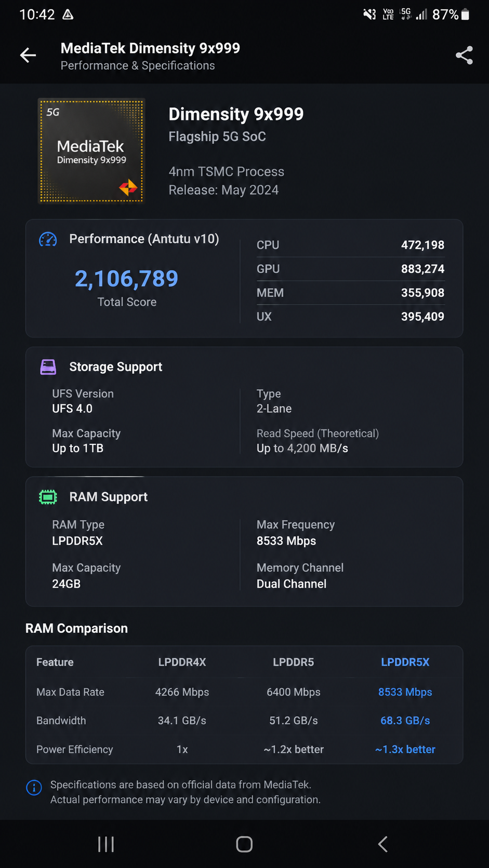This screenshot has height=868, width=489.
Task: Tap the 68.3 GB/s bandwidth value
Action: [x=405, y=721]
